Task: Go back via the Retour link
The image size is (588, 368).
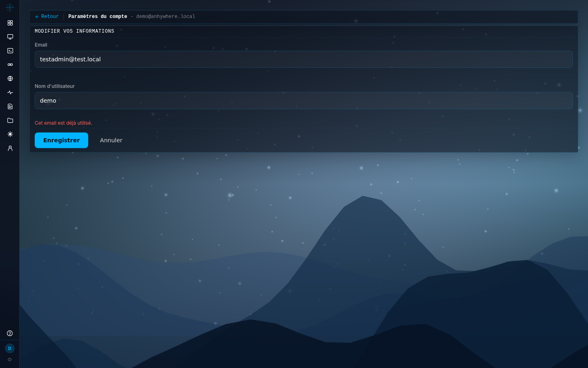Action: tap(47, 17)
